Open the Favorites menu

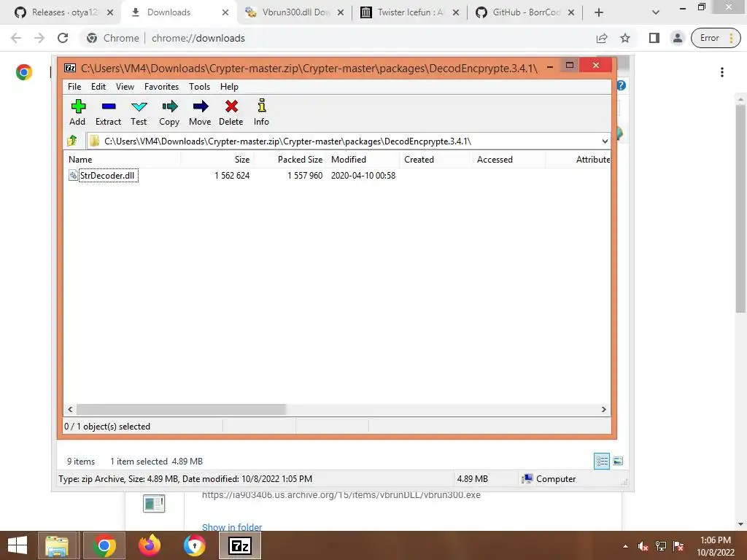point(161,87)
